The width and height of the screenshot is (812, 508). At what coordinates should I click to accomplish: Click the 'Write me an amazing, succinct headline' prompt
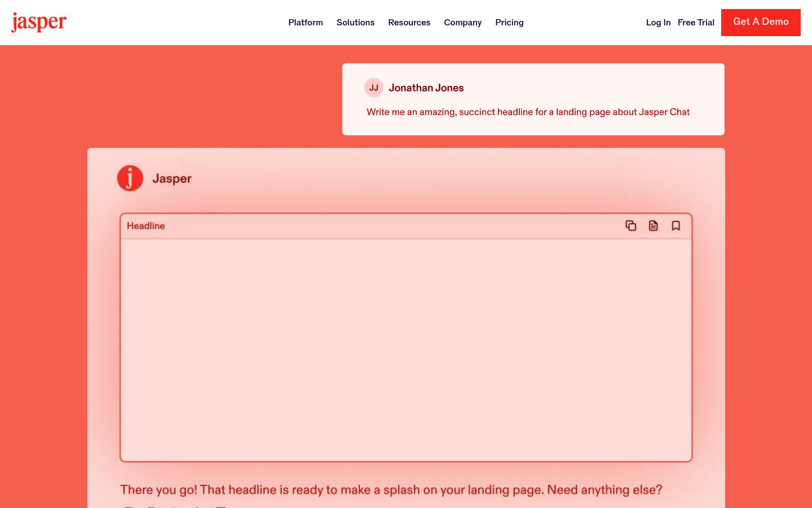528,112
